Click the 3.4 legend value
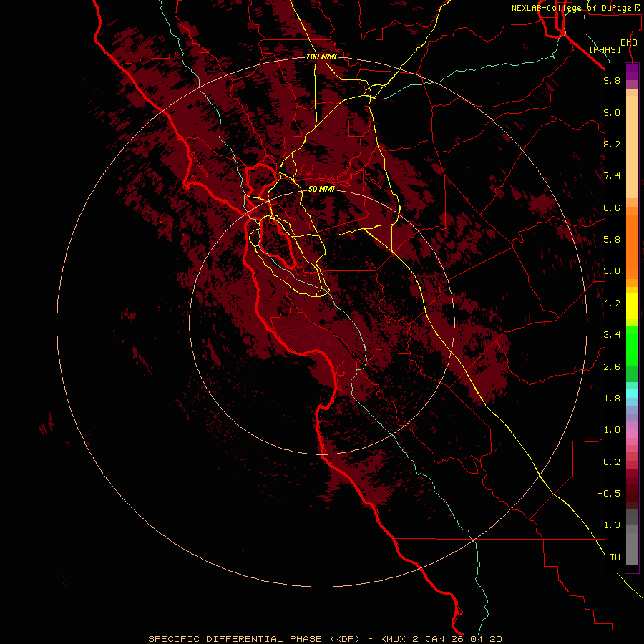This screenshot has height=644, width=644. coord(612,335)
